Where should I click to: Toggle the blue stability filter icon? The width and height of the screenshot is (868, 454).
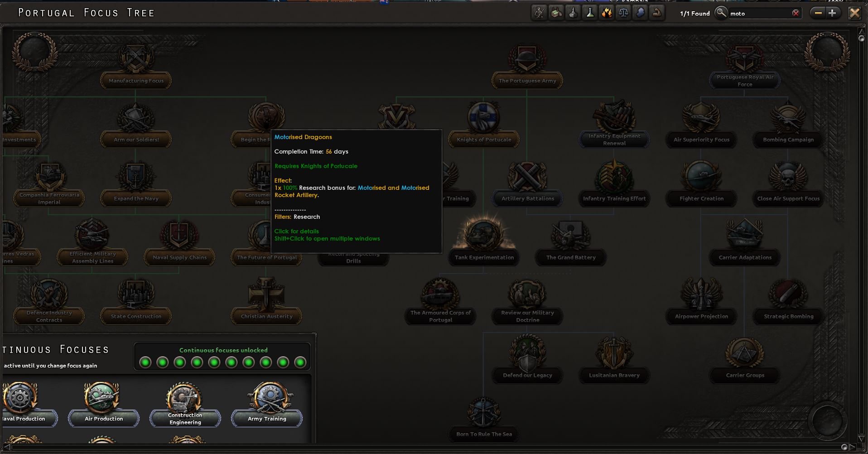(640, 13)
